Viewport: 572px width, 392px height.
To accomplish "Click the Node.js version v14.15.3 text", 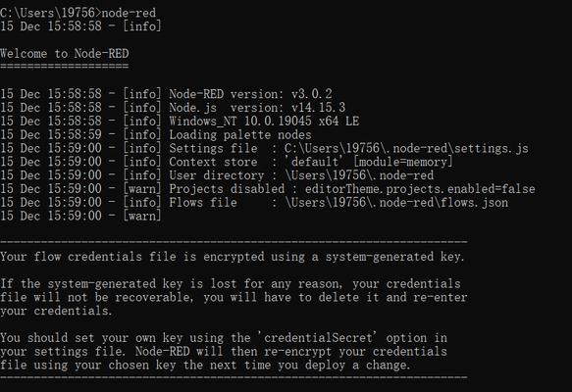I will coord(257,108).
